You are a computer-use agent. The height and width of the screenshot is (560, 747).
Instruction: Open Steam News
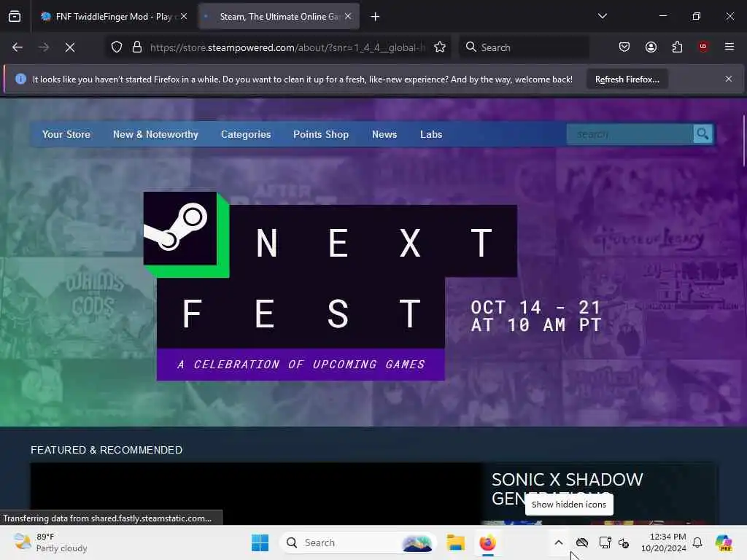(384, 135)
